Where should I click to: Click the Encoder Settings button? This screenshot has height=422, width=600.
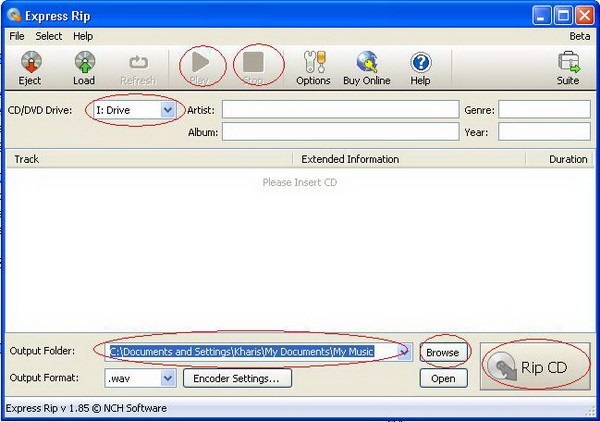click(x=237, y=378)
